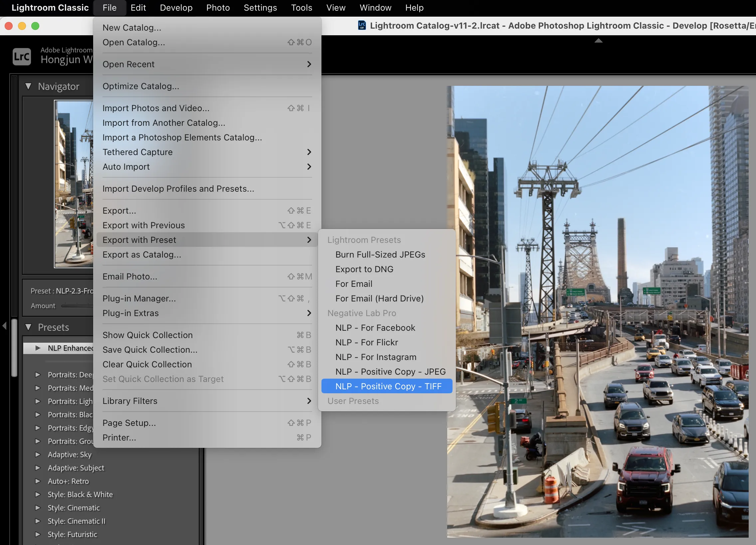Viewport: 756px width, 545px height.
Task: Click the Lightroom catalog file icon in title bar
Action: coord(362,26)
